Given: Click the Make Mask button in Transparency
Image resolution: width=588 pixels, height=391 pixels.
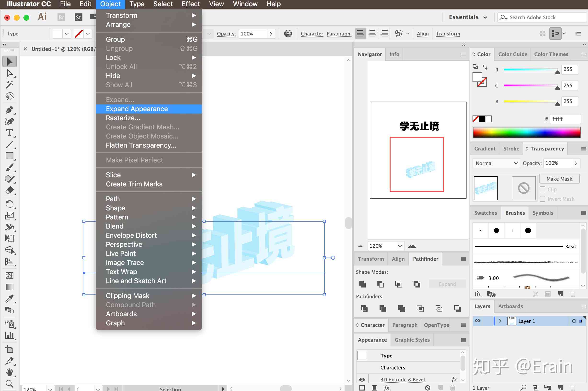Looking at the screenshot, I should coord(559,178).
